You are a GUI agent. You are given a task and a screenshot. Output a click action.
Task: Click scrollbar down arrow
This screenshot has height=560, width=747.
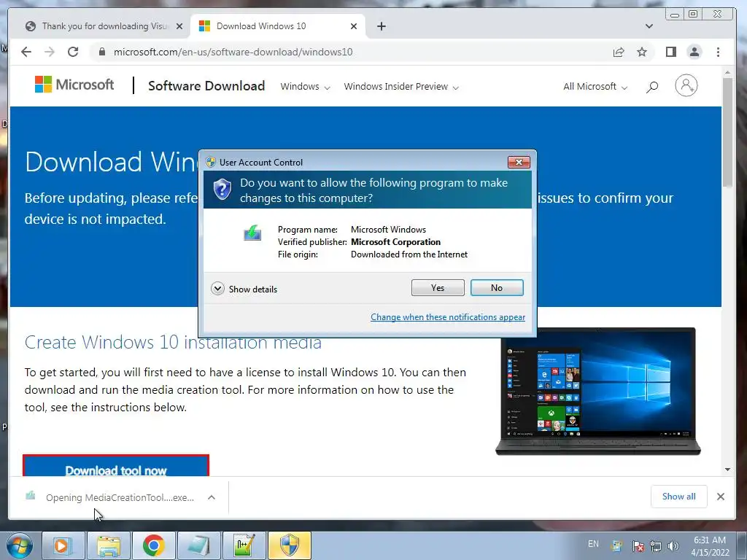pyautogui.click(x=727, y=470)
